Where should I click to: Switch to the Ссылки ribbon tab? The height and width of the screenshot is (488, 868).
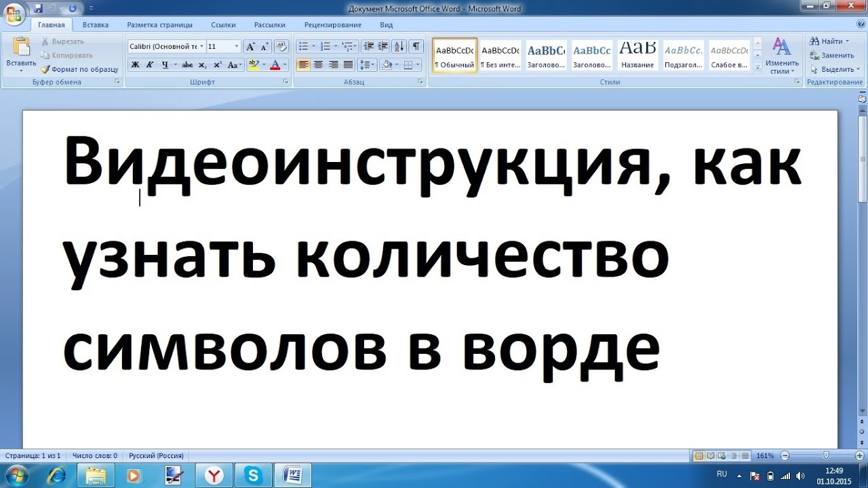223,25
